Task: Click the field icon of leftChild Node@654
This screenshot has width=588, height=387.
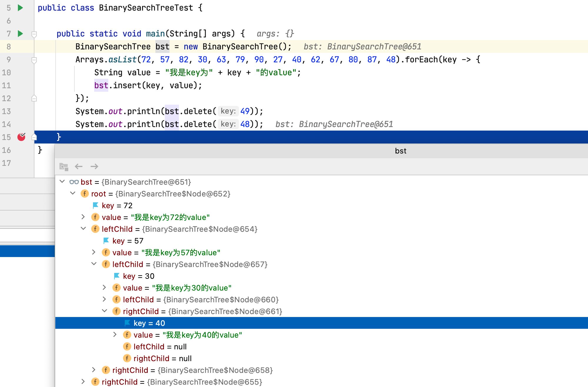Action: 95,229
